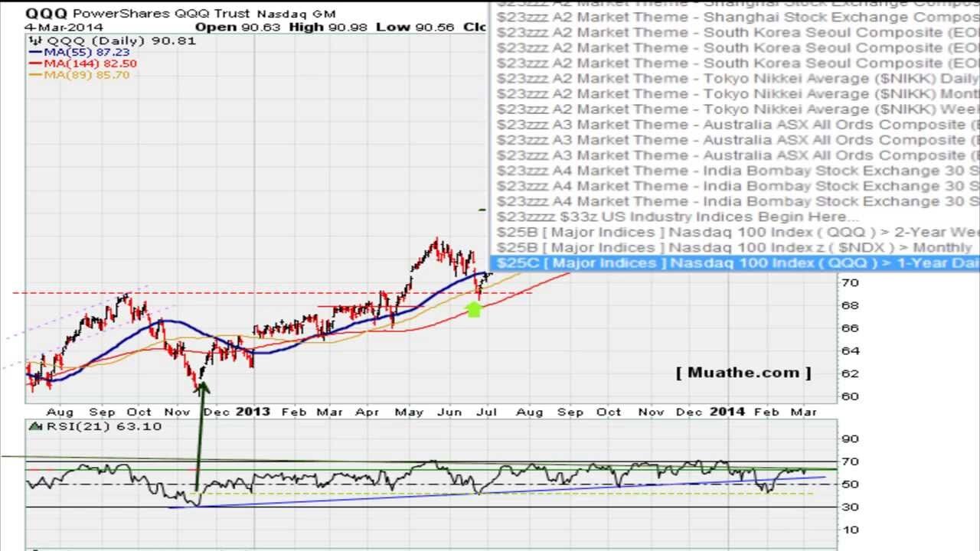Image resolution: width=980 pixels, height=551 pixels.
Task: Click the indicator icon beside RSI(21)
Action: pyautogui.click(x=35, y=426)
